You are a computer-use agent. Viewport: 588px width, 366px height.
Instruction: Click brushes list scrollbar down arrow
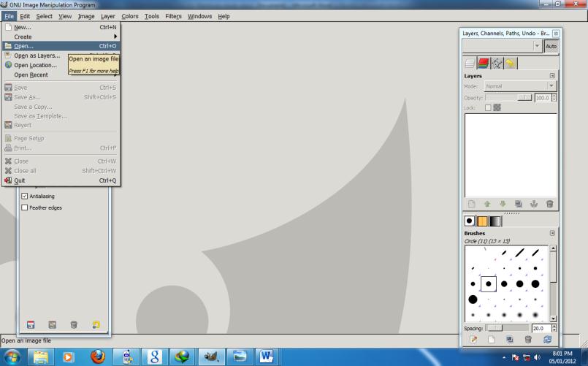pos(553,319)
